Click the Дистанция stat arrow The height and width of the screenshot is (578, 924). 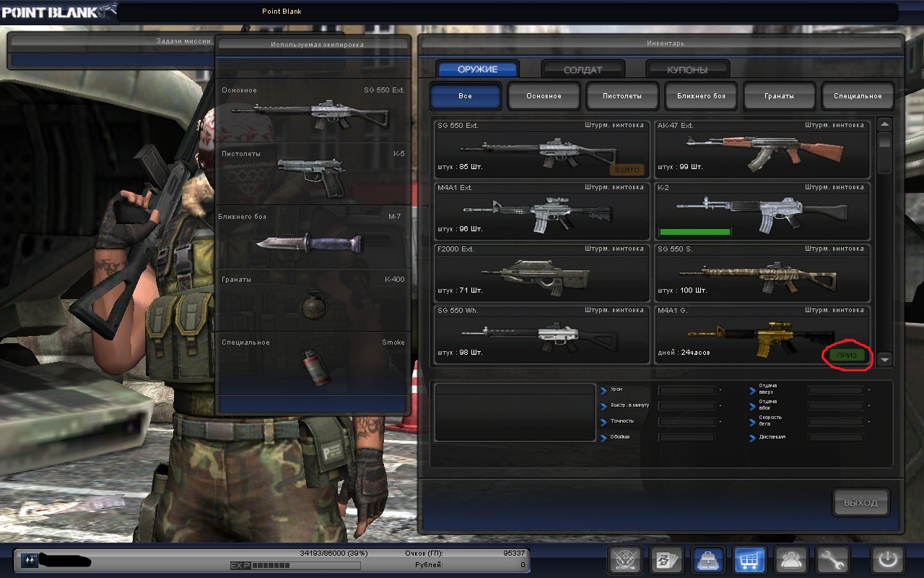pyautogui.click(x=753, y=438)
